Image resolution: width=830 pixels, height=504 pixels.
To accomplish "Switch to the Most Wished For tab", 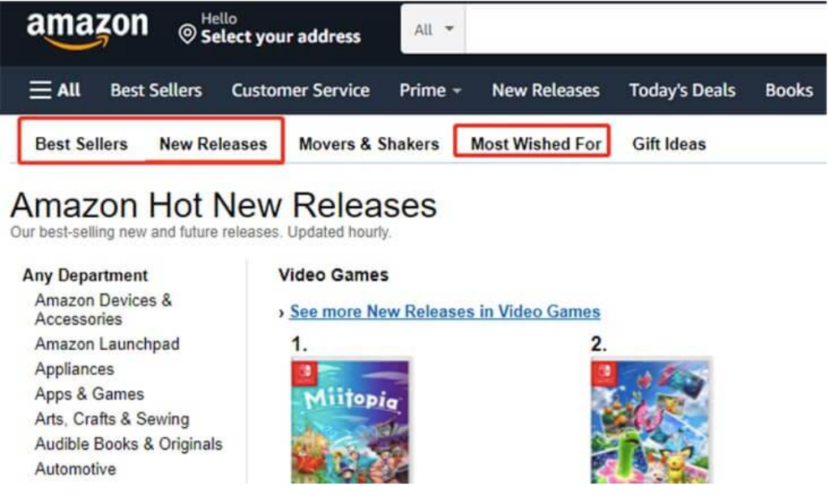I will pos(536,144).
